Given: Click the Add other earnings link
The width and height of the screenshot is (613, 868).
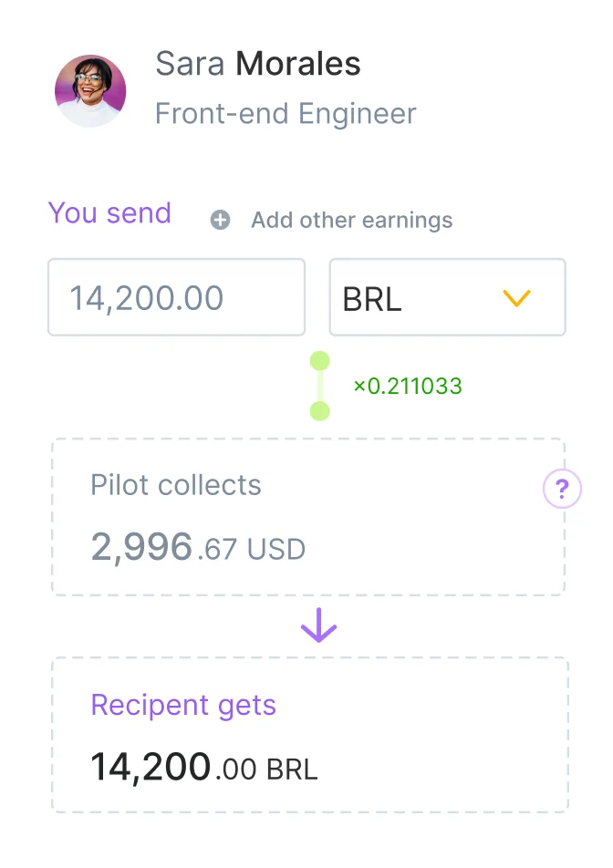Looking at the screenshot, I should (351, 220).
